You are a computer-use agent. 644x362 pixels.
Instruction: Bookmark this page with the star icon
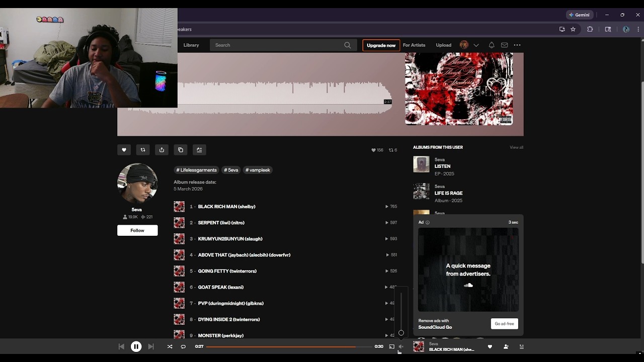point(573,29)
